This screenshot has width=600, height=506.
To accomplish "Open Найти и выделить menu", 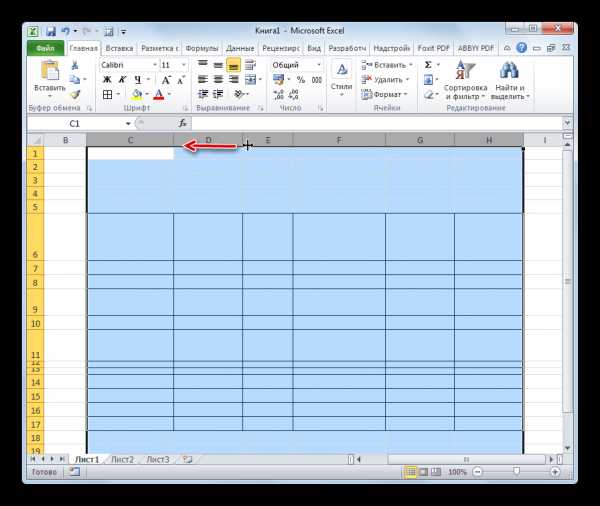I will 510,80.
